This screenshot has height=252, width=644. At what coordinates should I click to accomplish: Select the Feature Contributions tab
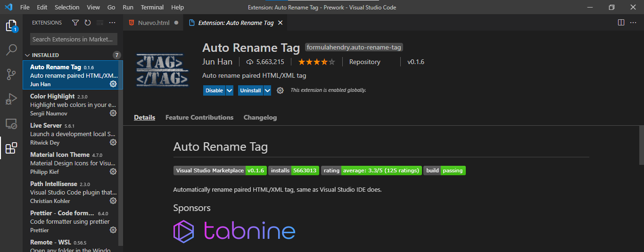point(199,117)
